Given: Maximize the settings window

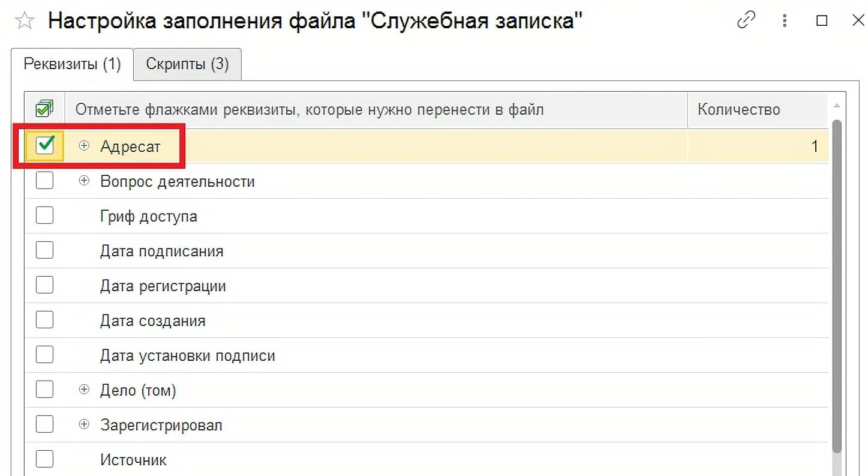Looking at the screenshot, I should [x=822, y=21].
